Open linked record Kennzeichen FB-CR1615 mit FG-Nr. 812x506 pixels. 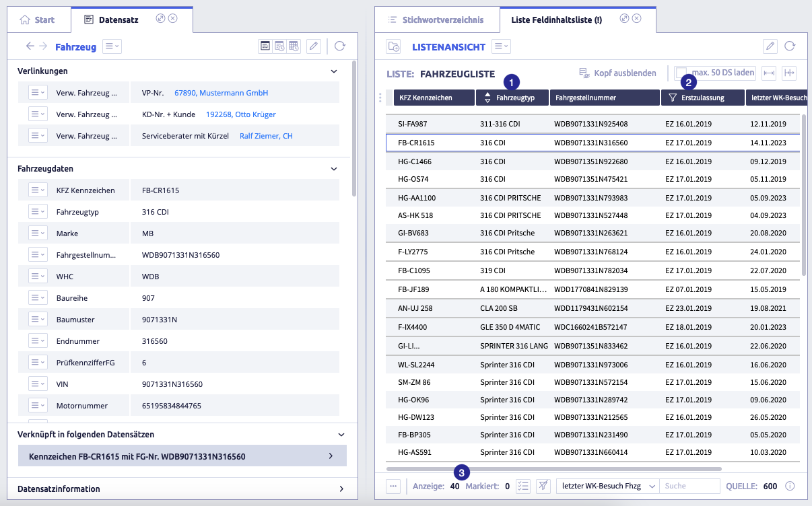[182, 456]
